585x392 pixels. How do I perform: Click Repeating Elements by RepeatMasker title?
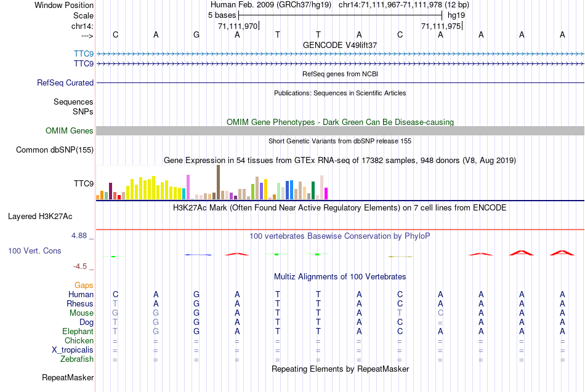pyautogui.click(x=341, y=369)
